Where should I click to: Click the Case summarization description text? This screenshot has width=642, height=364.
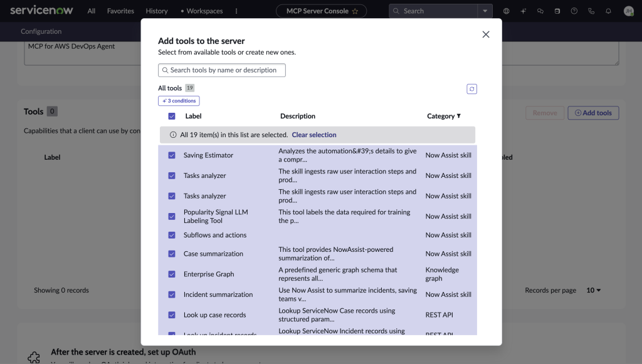pyautogui.click(x=336, y=254)
